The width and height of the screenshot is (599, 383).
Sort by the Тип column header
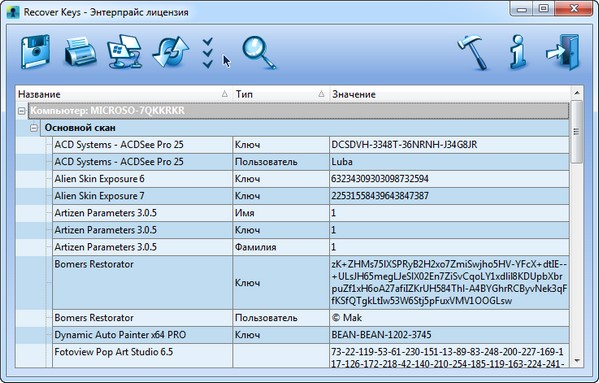[280, 94]
